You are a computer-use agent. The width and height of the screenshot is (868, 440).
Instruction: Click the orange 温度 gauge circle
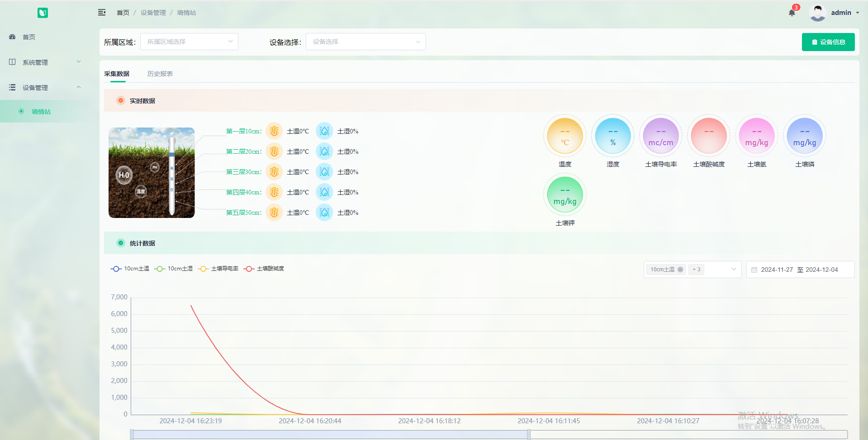pyautogui.click(x=564, y=136)
